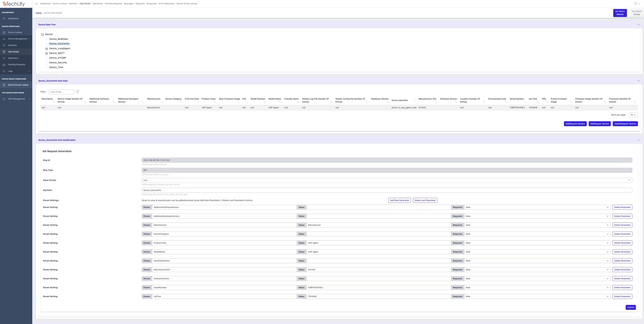Click the Data Model sidebar icon
This screenshot has width=644, height=324.
tap(4, 52)
